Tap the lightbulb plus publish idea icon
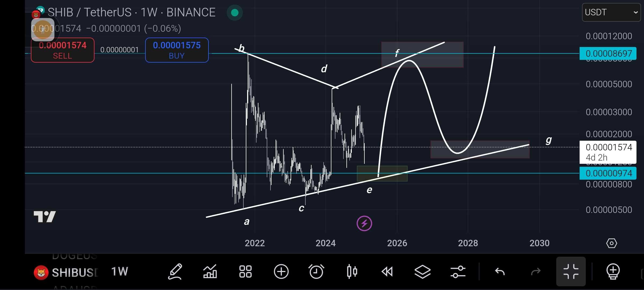644x290 pixels. pyautogui.click(x=613, y=272)
